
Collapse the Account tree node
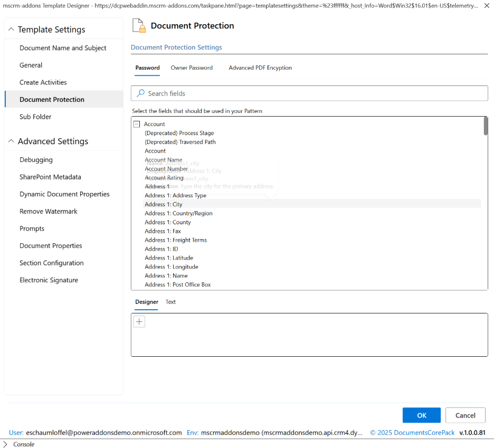[x=137, y=125]
